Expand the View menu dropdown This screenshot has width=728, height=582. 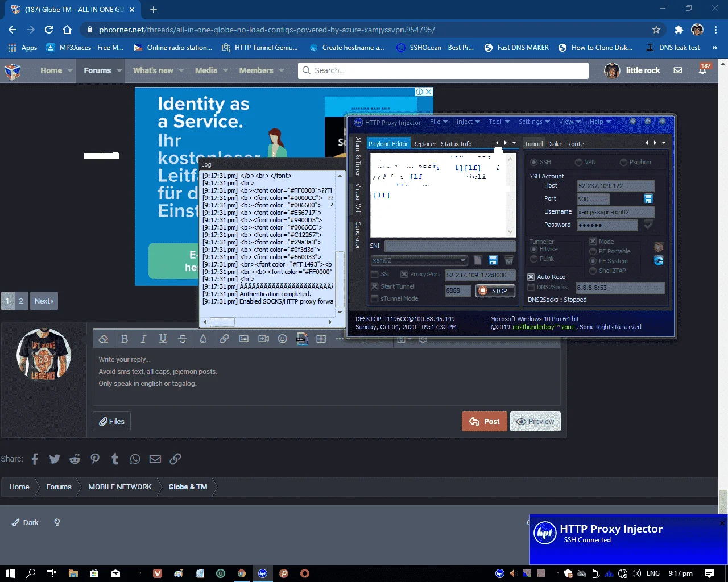[x=569, y=122]
